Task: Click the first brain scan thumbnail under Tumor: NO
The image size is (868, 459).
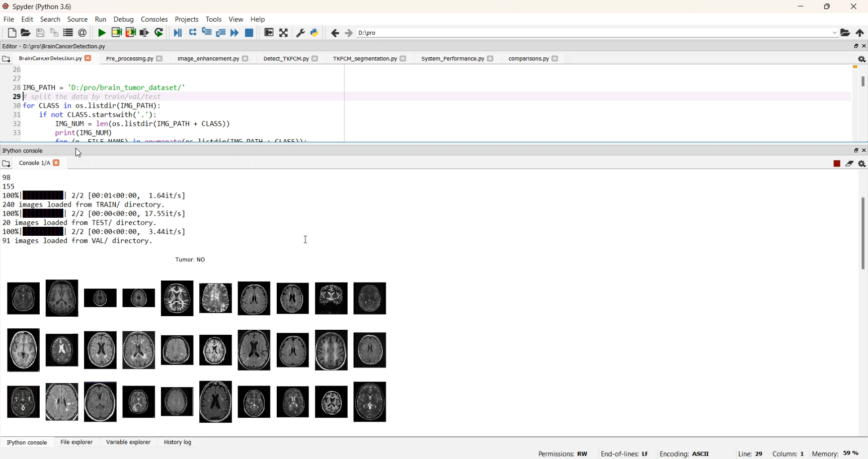Action: tap(23, 299)
